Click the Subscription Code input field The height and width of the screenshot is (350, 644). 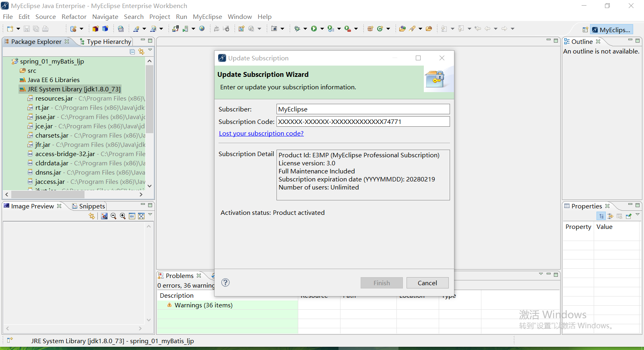[x=363, y=121]
